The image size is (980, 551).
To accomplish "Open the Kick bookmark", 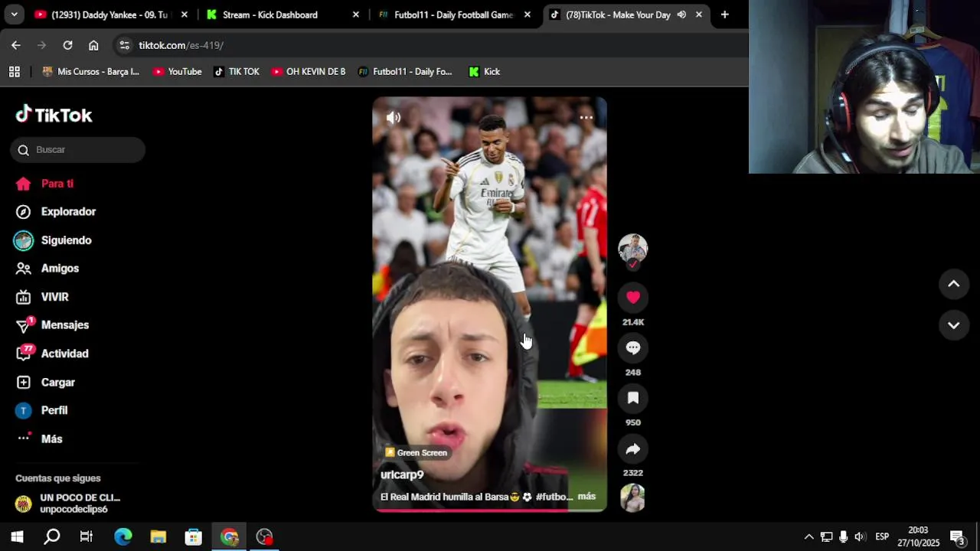I will [x=485, y=72].
